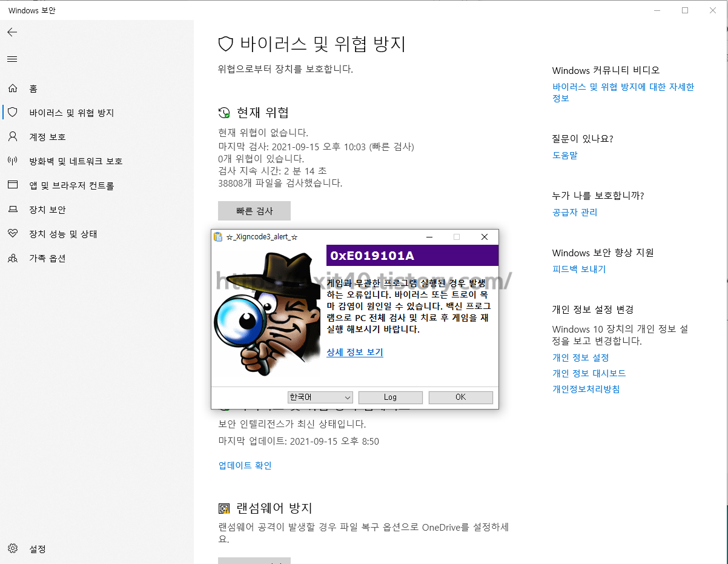Image resolution: width=728 pixels, height=564 pixels.
Task: Open 장치 보안 menu item
Action: 47,210
